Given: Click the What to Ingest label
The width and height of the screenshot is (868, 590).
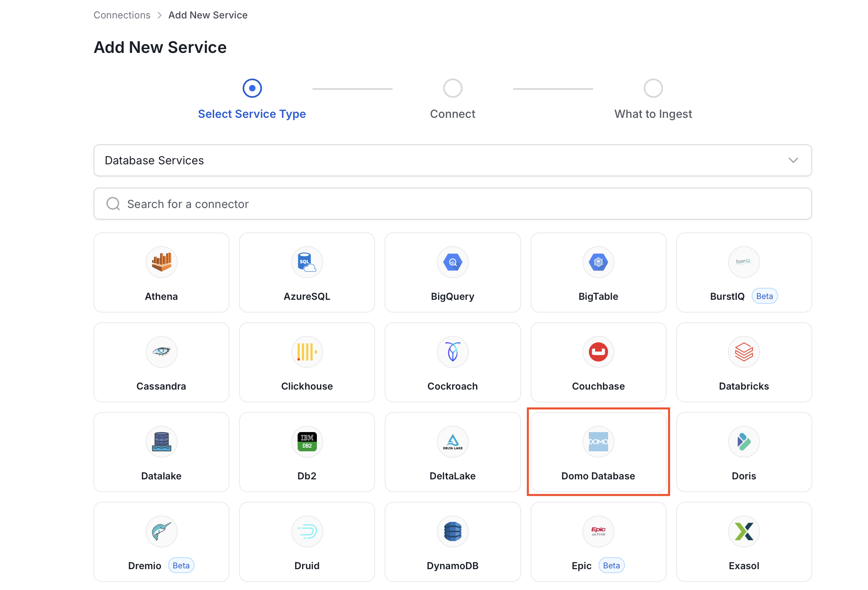Looking at the screenshot, I should (653, 114).
